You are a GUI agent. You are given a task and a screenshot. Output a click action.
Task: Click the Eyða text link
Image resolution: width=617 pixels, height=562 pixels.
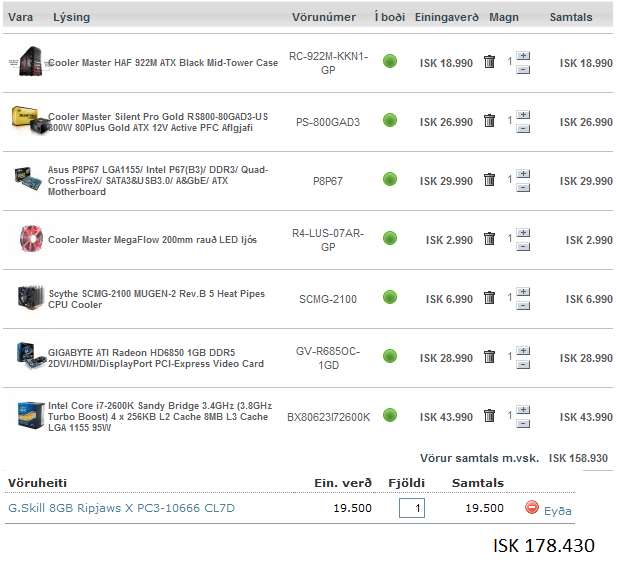pos(558,510)
